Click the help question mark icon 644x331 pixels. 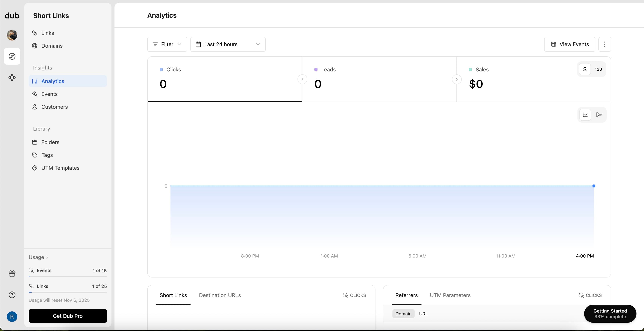12,295
